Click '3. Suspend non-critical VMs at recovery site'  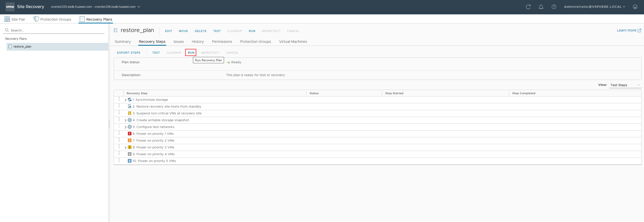(167, 113)
